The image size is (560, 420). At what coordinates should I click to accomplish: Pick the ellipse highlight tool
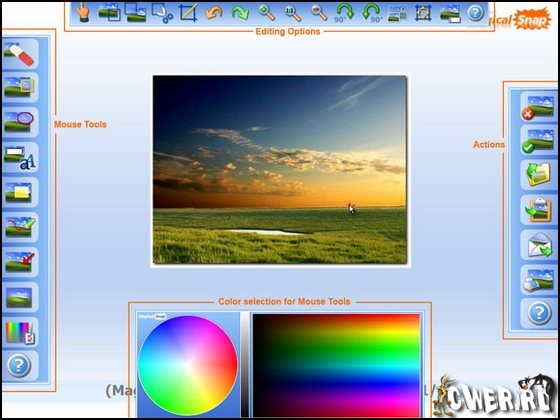(20, 122)
